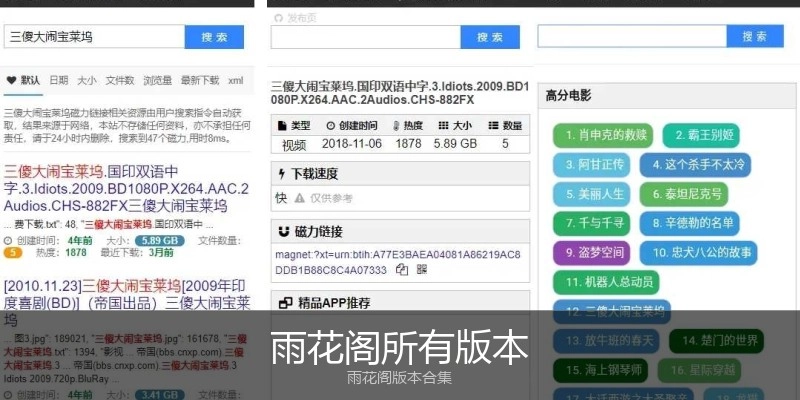
Task: Open the [2010.11.23] 帝国出品 result link
Action: (127, 303)
